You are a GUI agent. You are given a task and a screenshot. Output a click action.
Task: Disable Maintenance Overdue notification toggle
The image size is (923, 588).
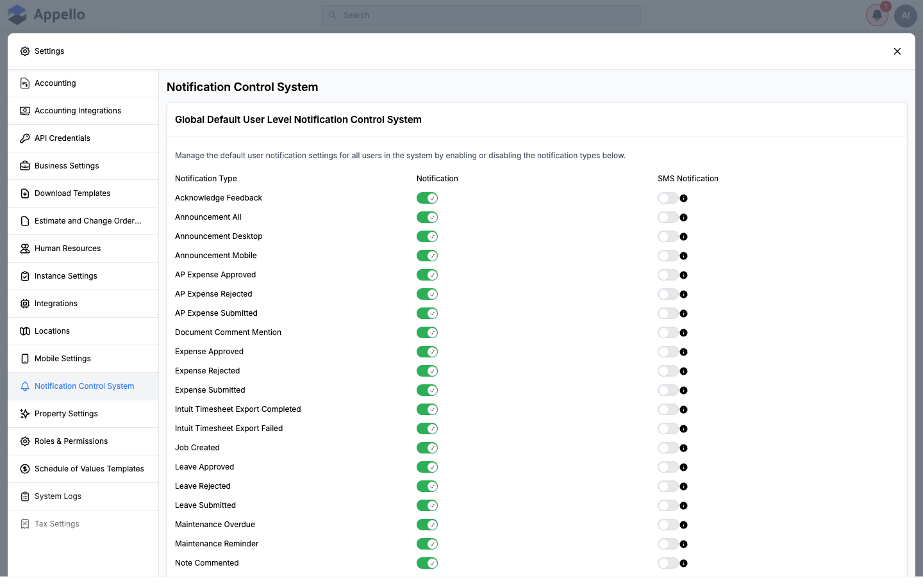pyautogui.click(x=427, y=525)
